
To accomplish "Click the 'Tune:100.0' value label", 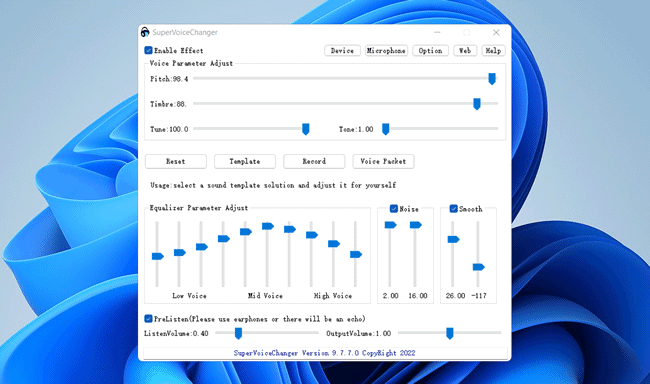I will pos(169,129).
